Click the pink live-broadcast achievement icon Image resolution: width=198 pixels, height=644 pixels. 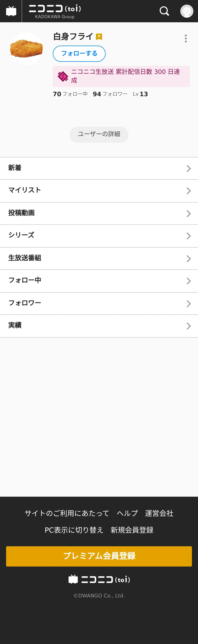pyautogui.click(x=63, y=76)
